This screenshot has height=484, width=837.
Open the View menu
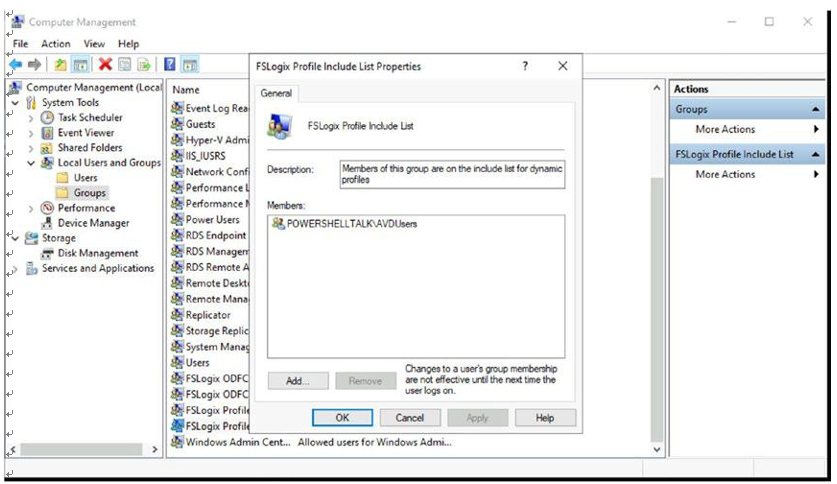94,44
